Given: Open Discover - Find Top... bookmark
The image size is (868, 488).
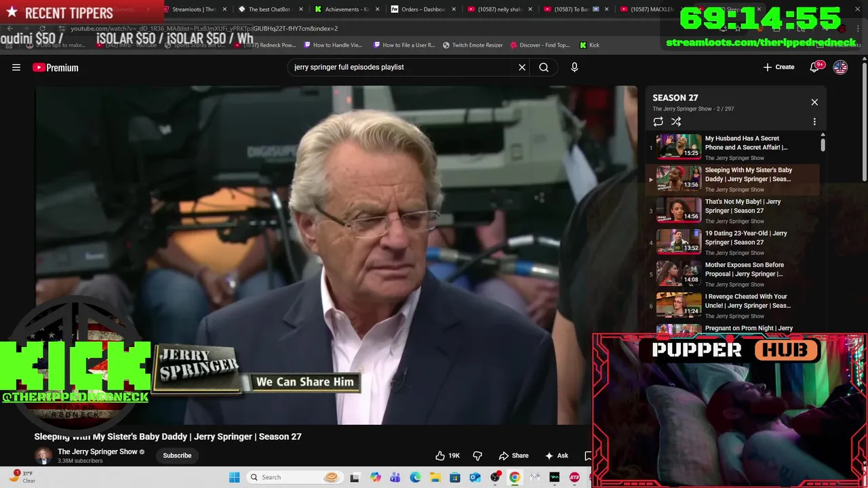Looking at the screenshot, I should [540, 45].
